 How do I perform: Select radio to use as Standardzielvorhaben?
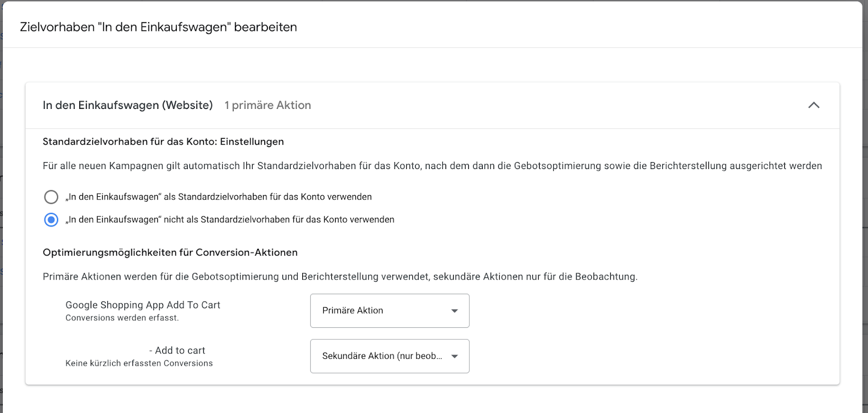[51, 197]
